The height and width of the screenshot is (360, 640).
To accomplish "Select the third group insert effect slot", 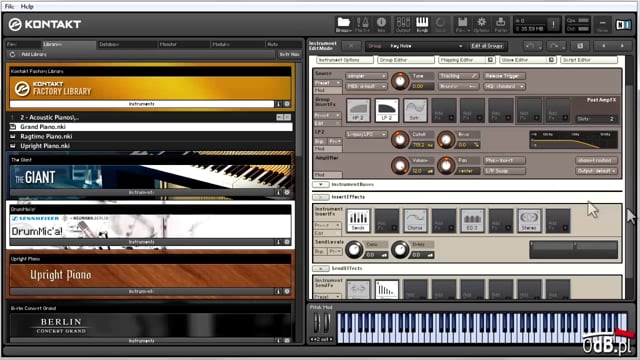I will [415, 110].
